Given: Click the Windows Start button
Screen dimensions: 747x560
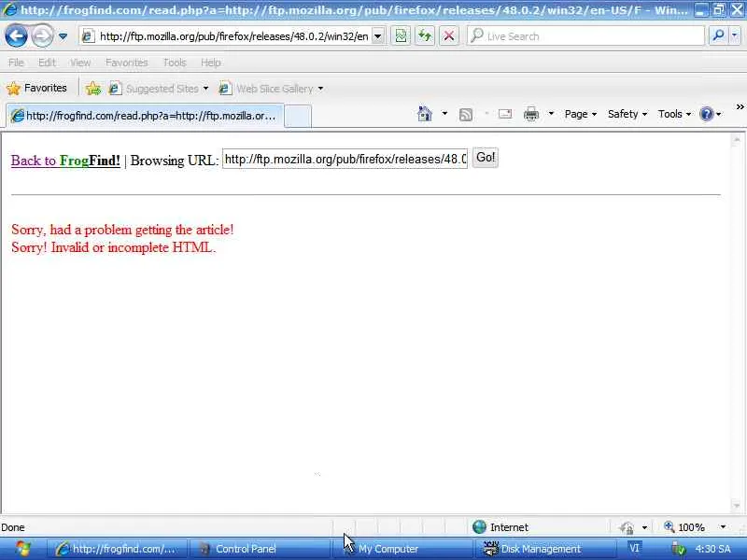Looking at the screenshot, I should pos(22,549).
